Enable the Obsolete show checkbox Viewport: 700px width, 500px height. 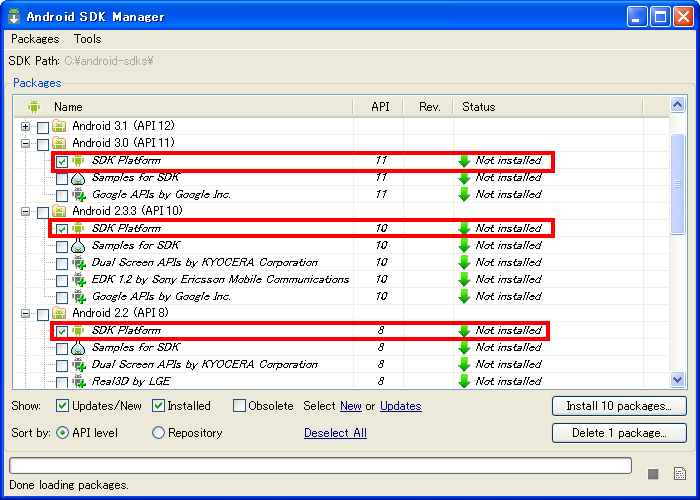240,405
